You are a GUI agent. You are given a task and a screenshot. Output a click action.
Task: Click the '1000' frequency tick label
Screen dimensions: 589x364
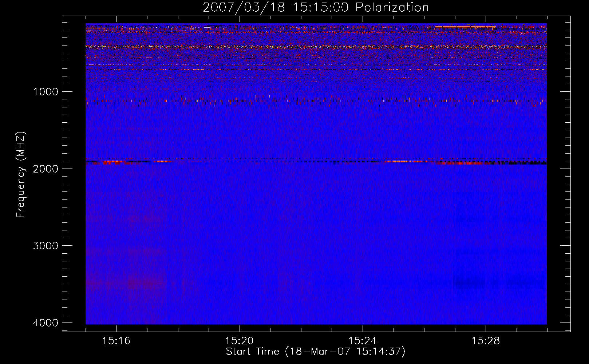tap(46, 91)
